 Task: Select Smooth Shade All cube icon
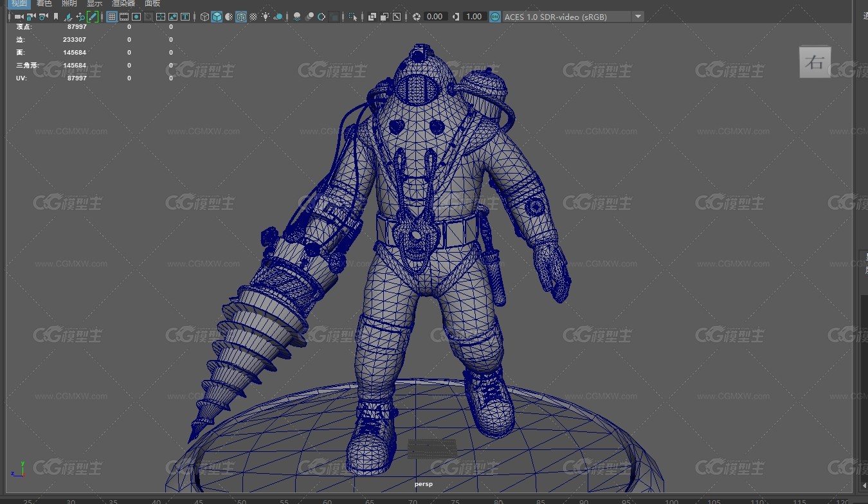click(x=217, y=17)
